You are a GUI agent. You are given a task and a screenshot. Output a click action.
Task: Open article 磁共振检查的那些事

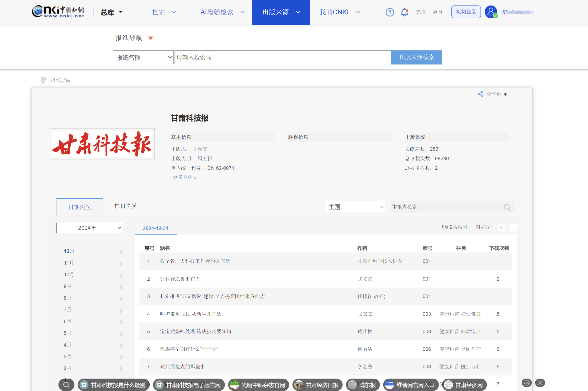pos(182,367)
